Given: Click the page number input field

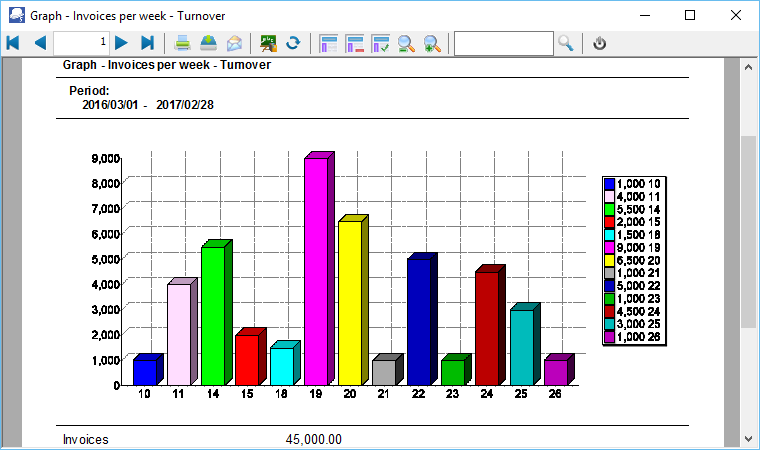Looking at the screenshot, I should click(81, 43).
